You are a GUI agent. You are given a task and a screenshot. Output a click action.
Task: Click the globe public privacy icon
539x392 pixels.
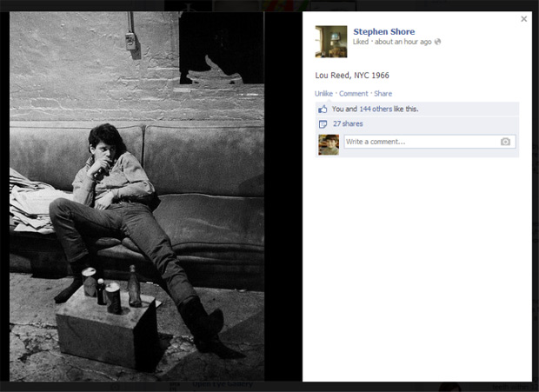click(x=437, y=42)
